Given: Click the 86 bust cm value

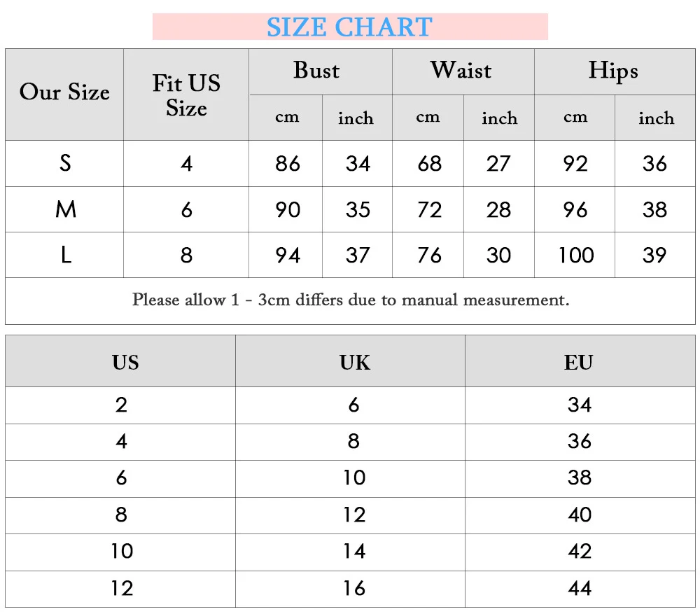Looking at the screenshot, I should click(287, 164).
